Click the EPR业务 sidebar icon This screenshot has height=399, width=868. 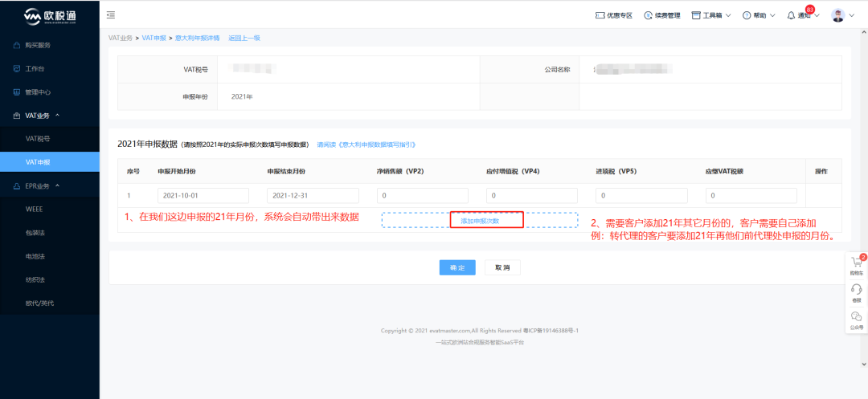[x=17, y=186]
